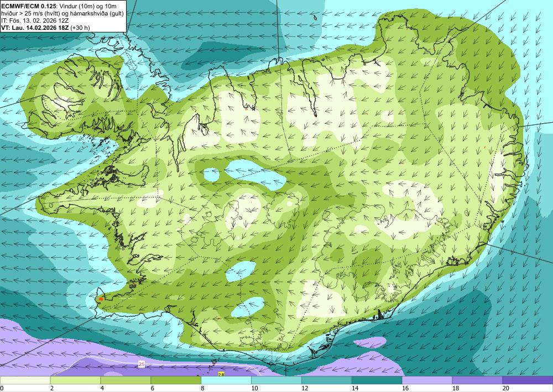Screen dimensions: 553x392
Task: Click the pale cream 0–2 m/s legend swatch
Action: (25, 380)
